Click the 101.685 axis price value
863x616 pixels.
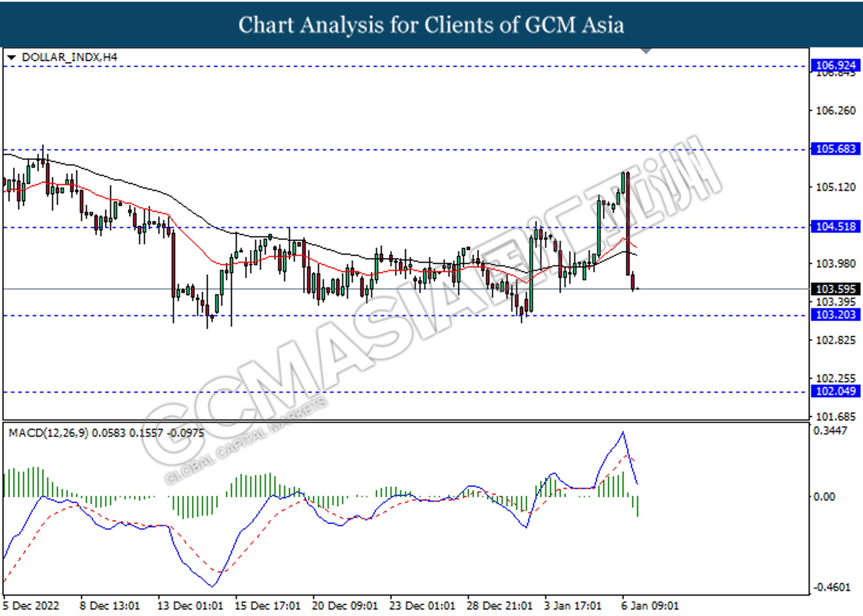pos(835,417)
